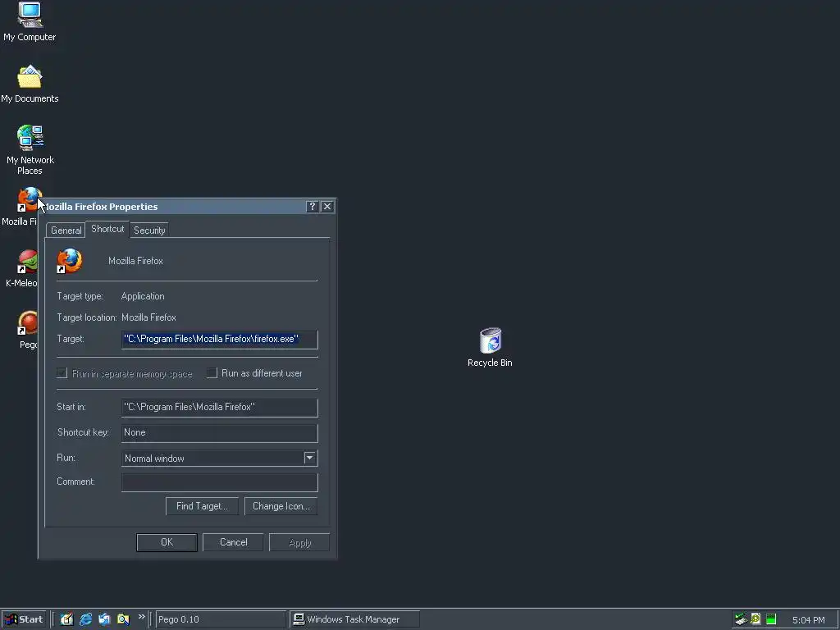Click the Safely Remove Hardware tray icon

741,619
